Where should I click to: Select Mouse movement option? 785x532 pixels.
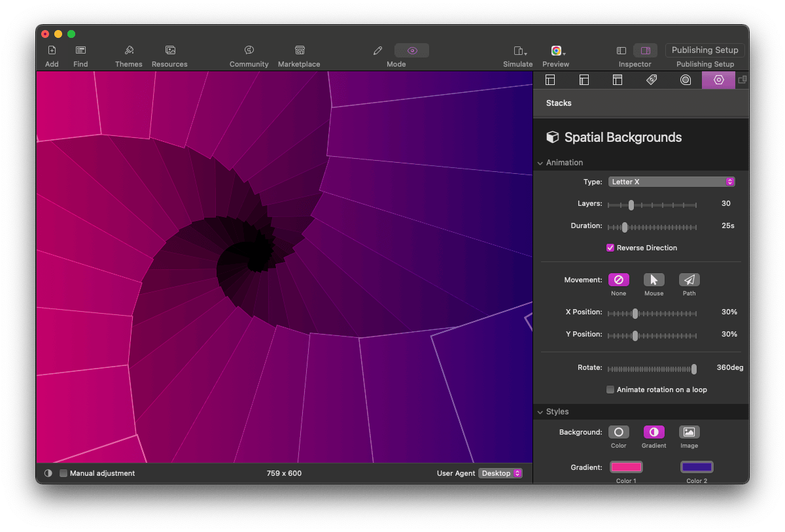[x=654, y=280]
